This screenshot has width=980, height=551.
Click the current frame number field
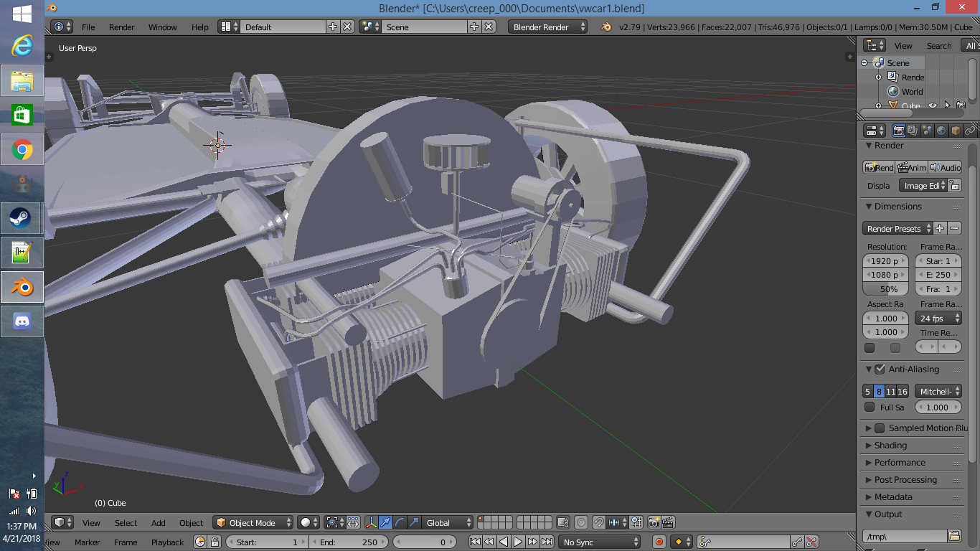coord(424,542)
